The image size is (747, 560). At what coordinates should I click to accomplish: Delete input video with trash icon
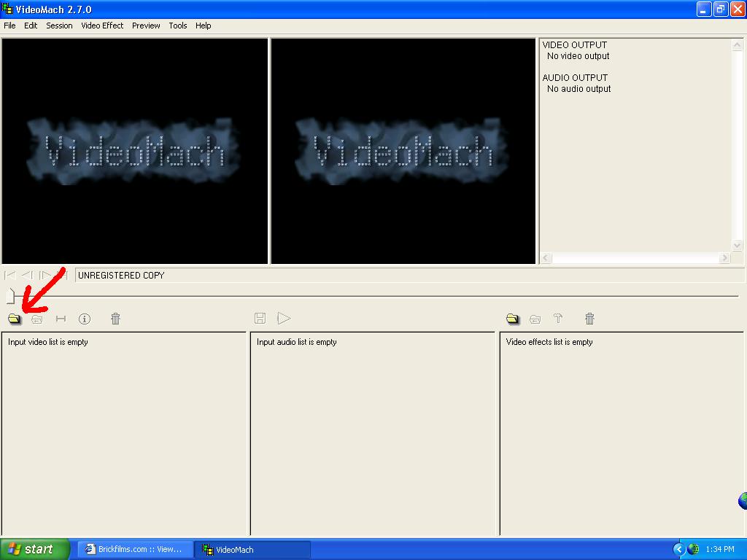point(115,319)
